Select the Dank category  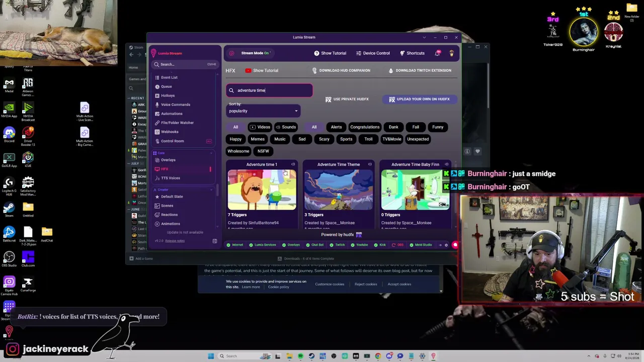393,127
